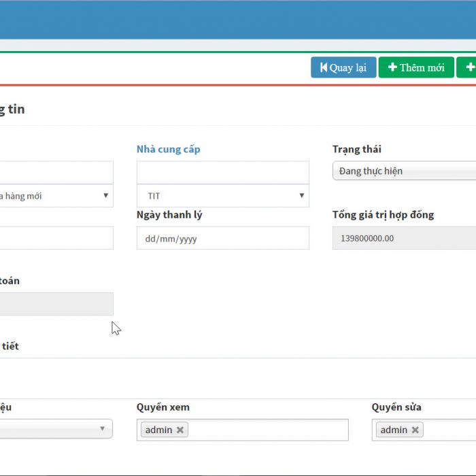Viewport: 476px width, 476px height.
Task: Select the admin tag in Quyền sửa
Action: [394, 430]
